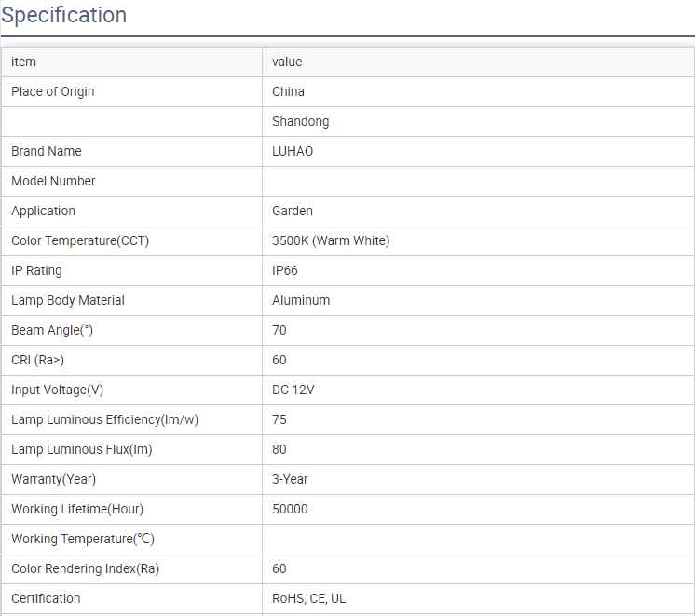Click the 'IP Rating' label

coord(36,270)
